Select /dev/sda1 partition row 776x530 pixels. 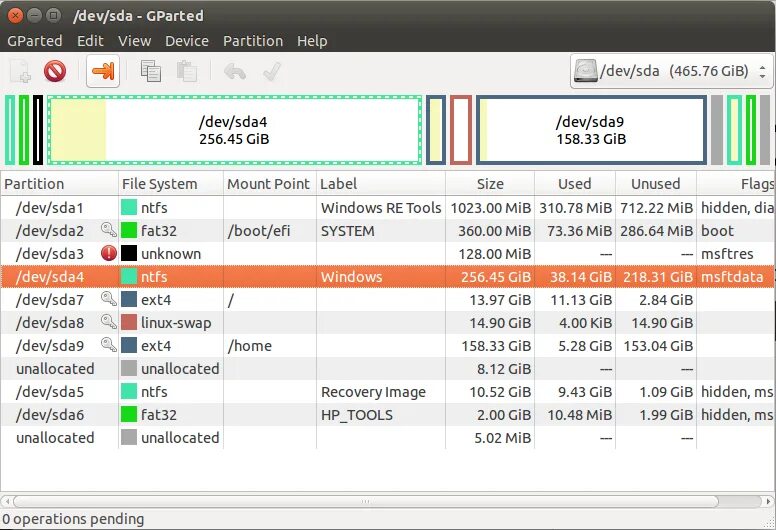pyautogui.click(x=388, y=207)
